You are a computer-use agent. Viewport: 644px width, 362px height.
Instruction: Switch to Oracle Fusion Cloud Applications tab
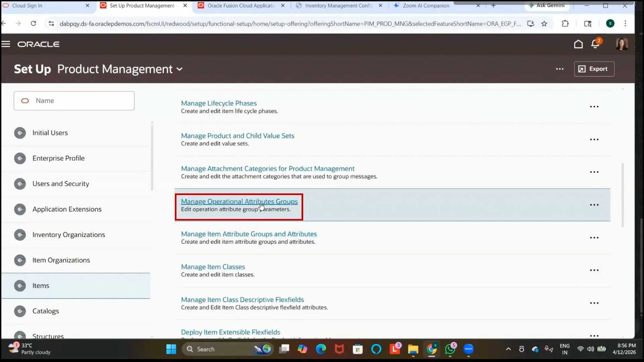point(241,6)
